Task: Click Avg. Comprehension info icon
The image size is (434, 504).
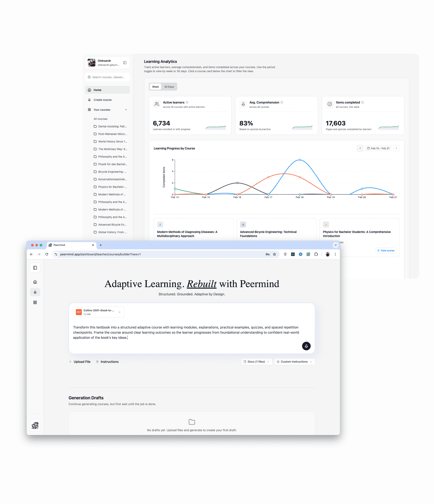Action: [x=282, y=102]
